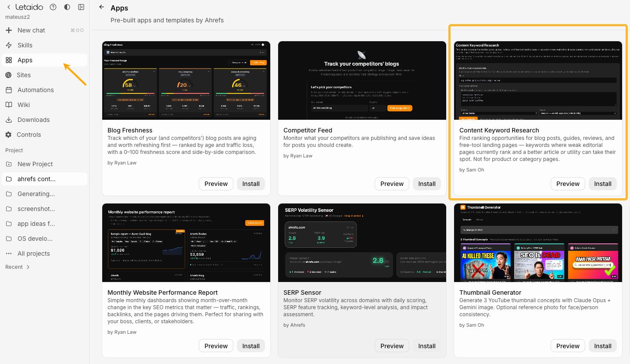Open the Skills section
This screenshot has width=630, height=364.
[44, 45]
